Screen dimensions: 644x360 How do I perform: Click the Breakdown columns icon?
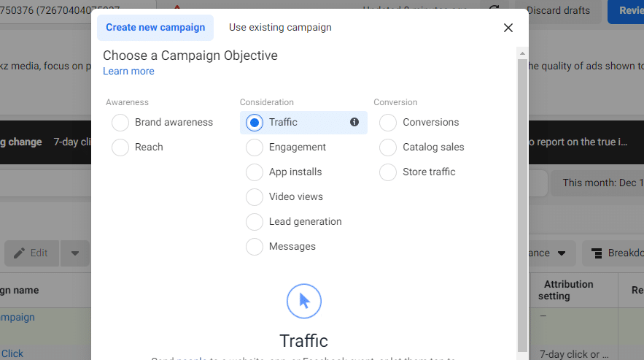(x=597, y=253)
